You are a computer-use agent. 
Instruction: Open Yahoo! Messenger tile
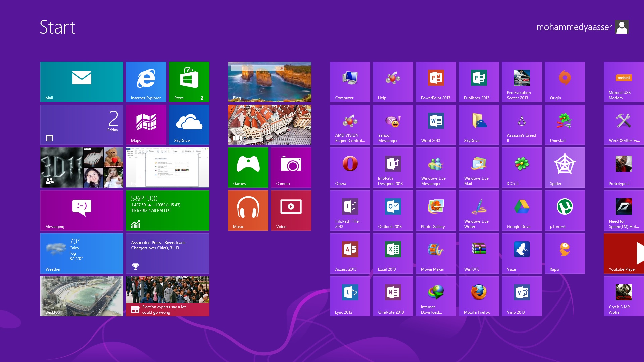pyautogui.click(x=393, y=125)
